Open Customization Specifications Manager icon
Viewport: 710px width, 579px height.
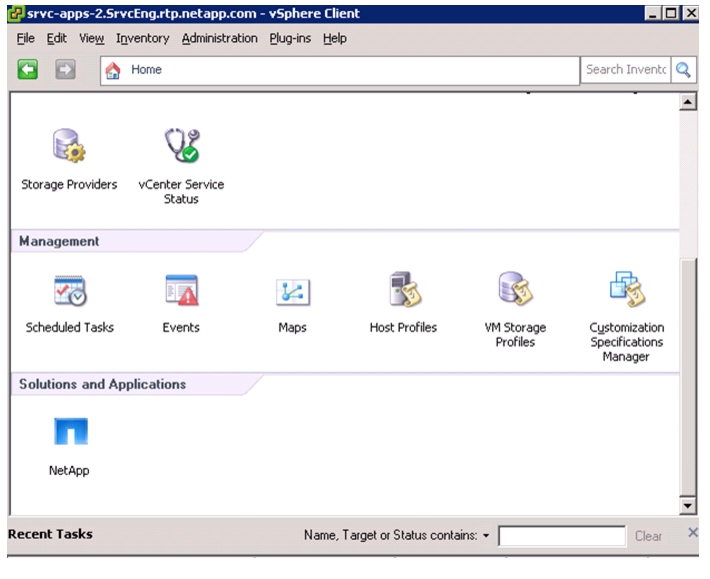point(627,289)
